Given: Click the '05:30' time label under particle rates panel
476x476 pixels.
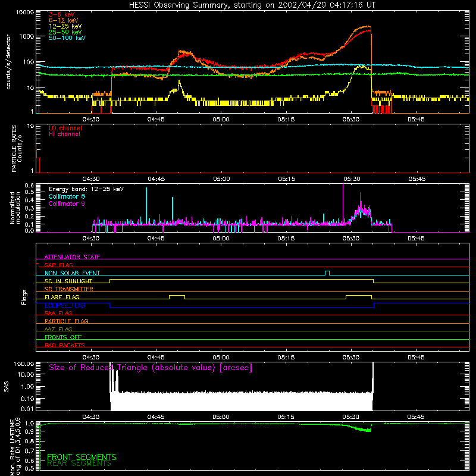Looking at the screenshot, I should coord(352,179).
